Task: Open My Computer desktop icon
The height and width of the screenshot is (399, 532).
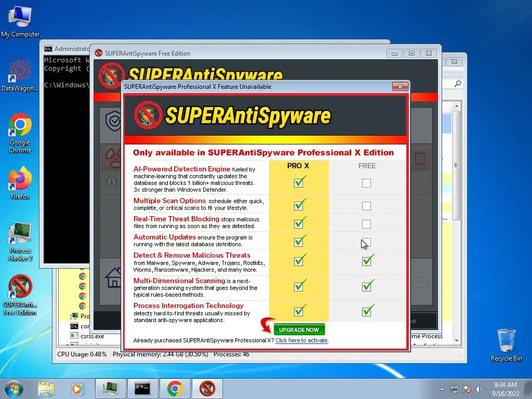Action: 20,21
